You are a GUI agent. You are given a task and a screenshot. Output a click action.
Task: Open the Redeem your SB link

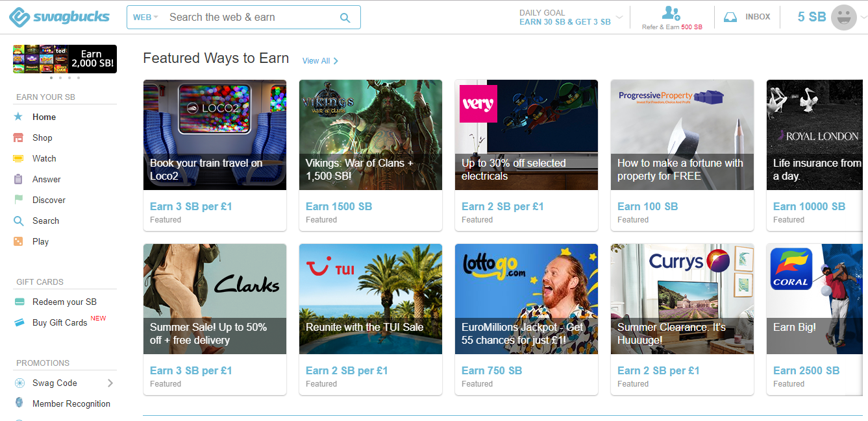[x=64, y=302]
